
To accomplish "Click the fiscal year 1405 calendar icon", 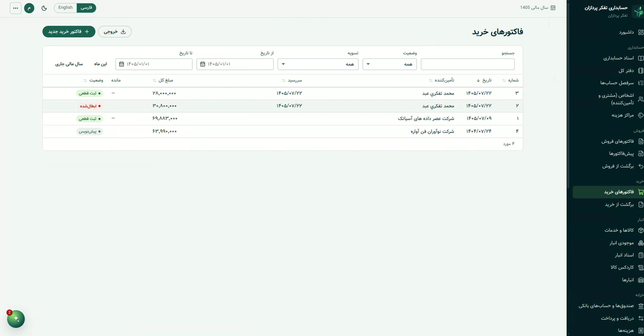I will (x=553, y=8).
